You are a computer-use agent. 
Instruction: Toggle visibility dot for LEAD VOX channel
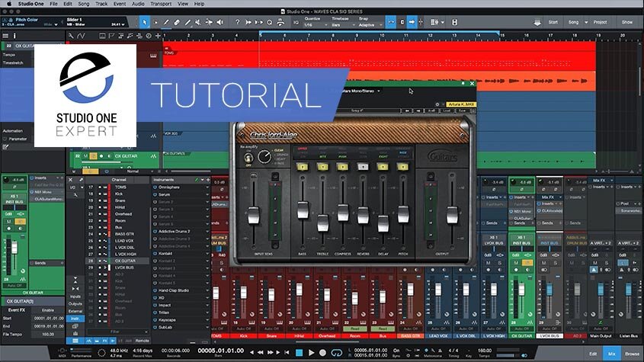tap(100, 240)
